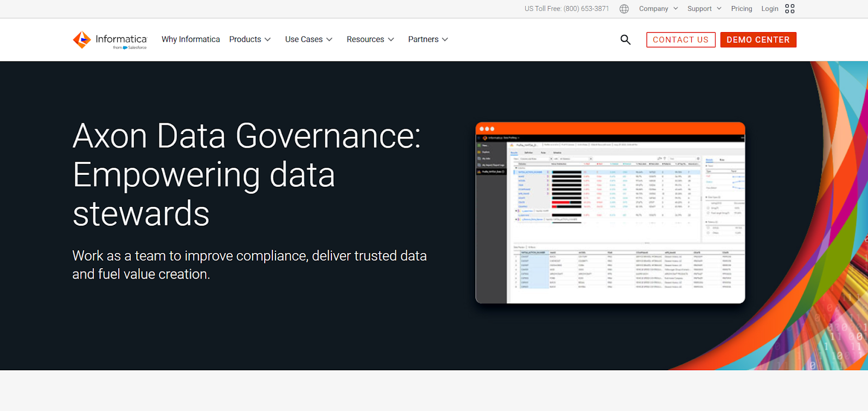Expand the Use Cases chevron

[329, 40]
